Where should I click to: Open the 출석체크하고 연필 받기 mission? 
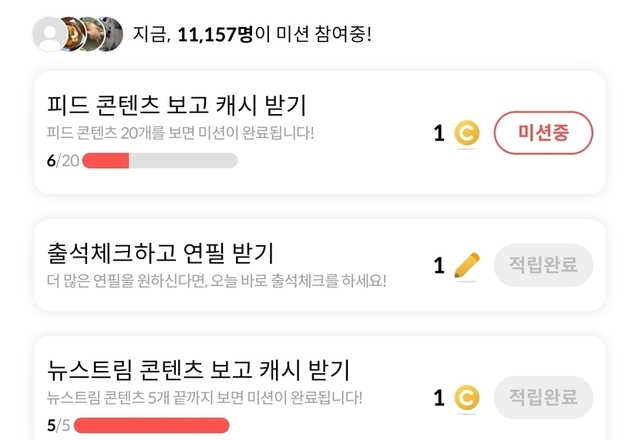click(160, 253)
